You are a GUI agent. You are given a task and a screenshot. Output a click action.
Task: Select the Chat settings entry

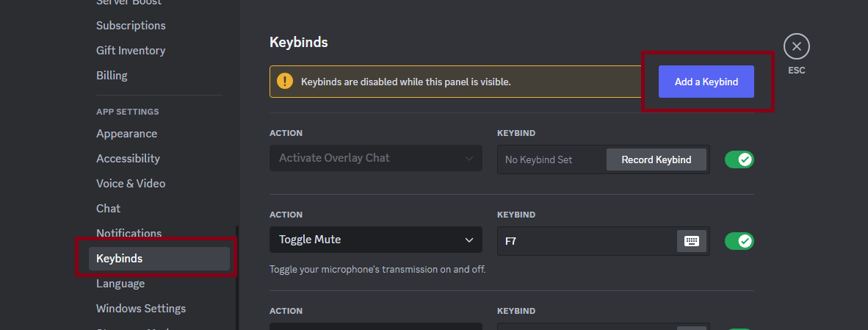(108, 209)
